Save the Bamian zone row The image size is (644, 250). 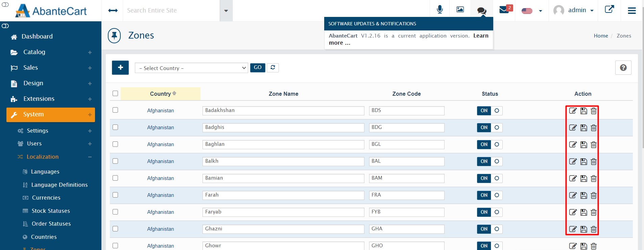(x=584, y=178)
